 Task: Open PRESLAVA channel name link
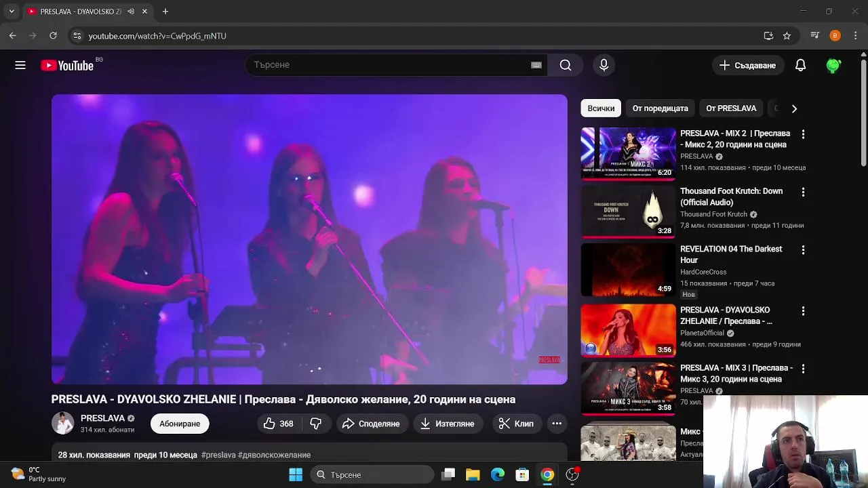[x=102, y=418]
